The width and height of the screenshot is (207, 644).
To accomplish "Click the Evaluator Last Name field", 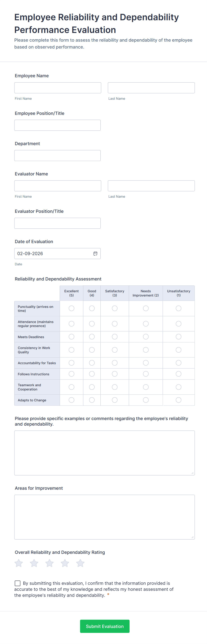I will pyautogui.click(x=151, y=186).
